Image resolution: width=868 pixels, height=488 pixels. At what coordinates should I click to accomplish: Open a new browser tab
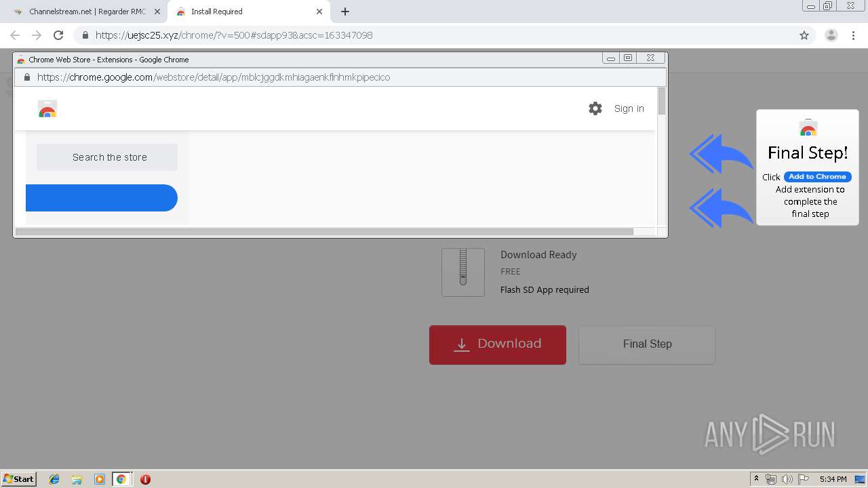[x=345, y=12]
